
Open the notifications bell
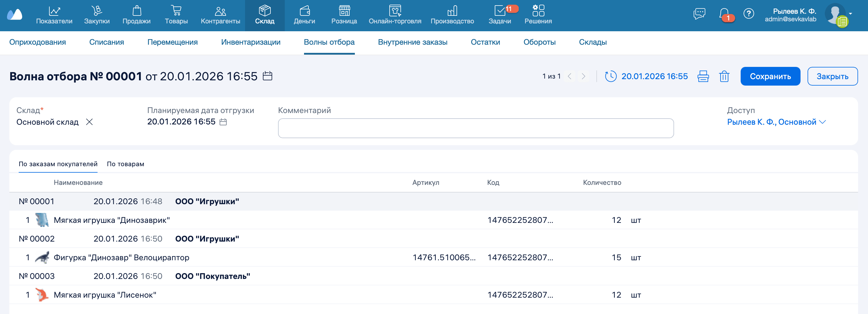coord(724,14)
